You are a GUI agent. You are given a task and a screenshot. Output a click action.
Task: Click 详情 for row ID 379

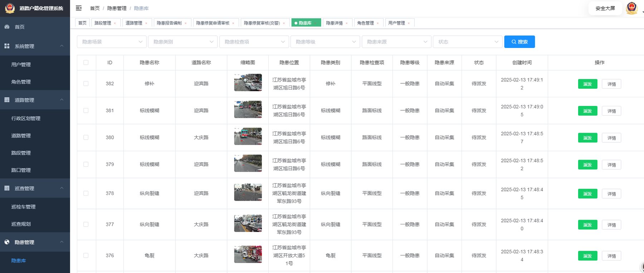(611, 165)
